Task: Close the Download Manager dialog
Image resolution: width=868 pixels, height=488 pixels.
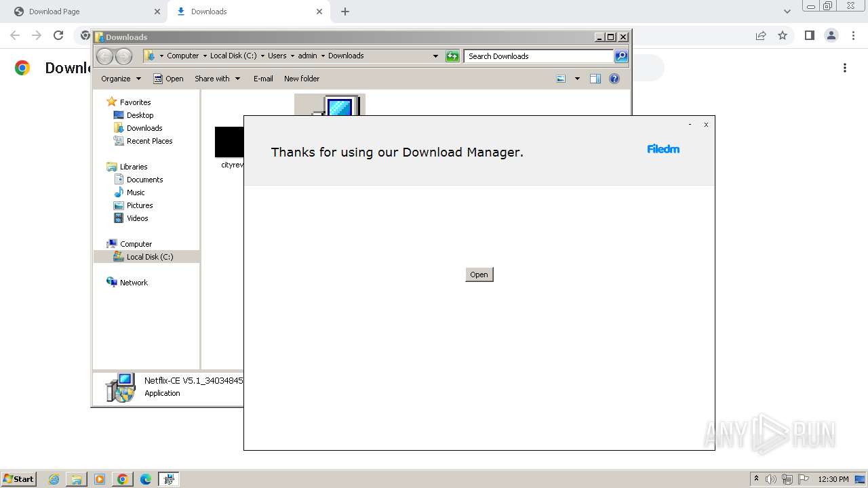Action: [706, 125]
